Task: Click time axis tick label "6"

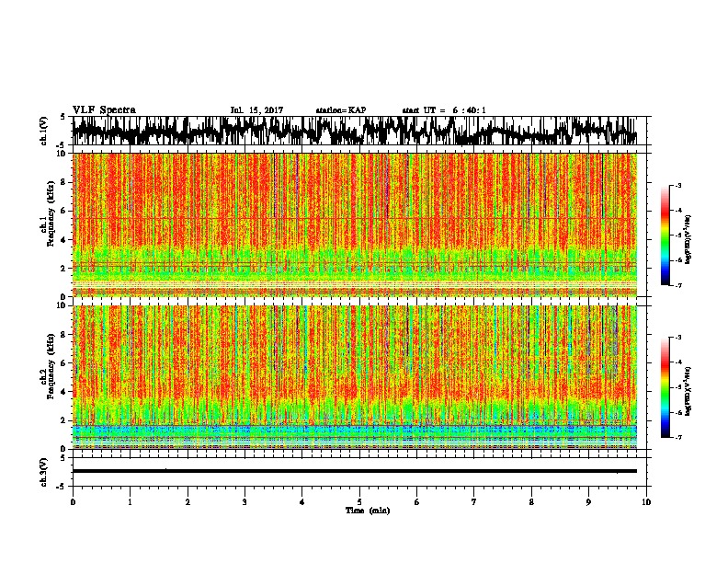Action: [x=417, y=502]
